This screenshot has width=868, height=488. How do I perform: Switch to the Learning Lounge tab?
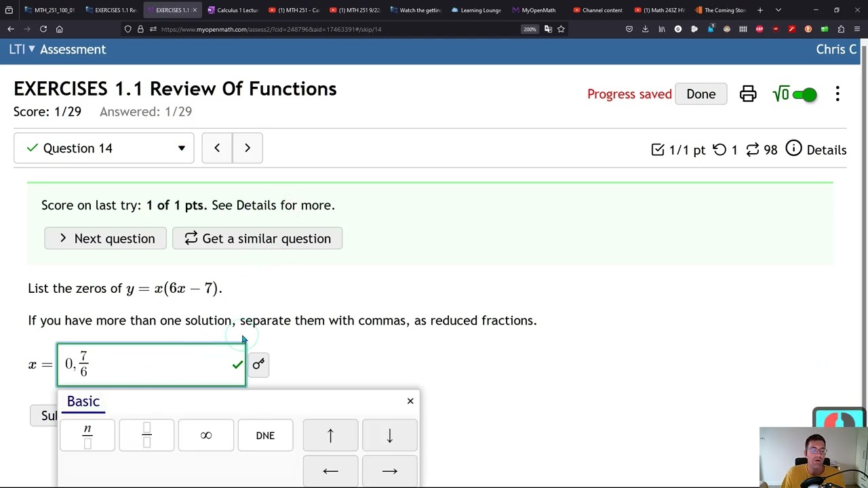[476, 10]
